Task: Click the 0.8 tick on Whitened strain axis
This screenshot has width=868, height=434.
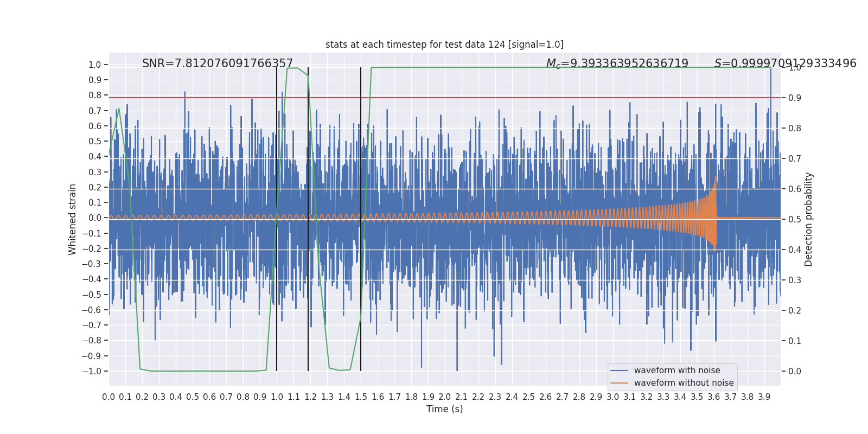Action: (95, 95)
